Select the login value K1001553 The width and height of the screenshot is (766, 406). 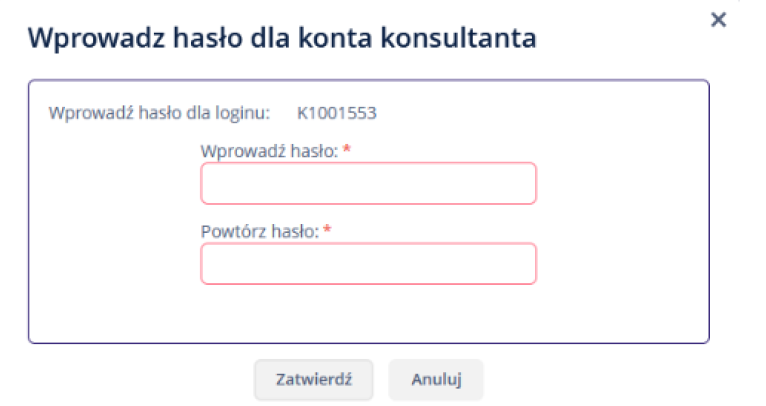[x=337, y=113]
